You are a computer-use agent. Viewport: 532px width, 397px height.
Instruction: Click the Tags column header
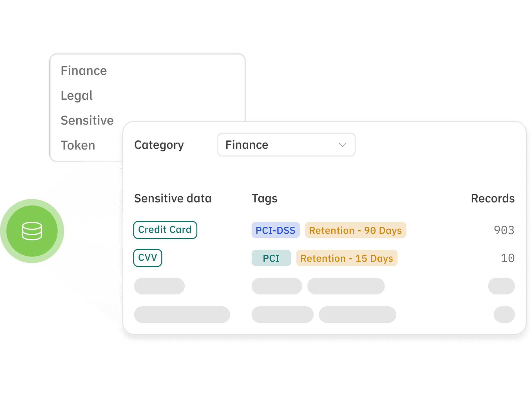tap(264, 198)
